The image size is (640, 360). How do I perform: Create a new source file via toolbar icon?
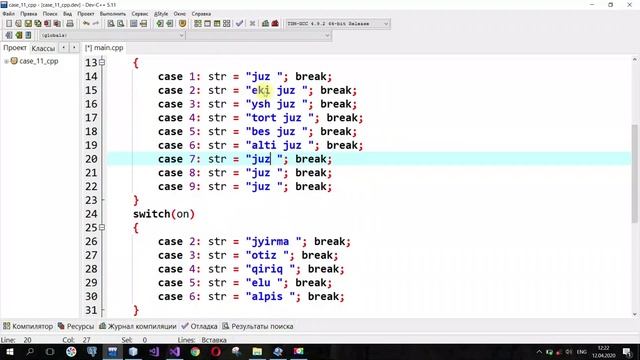[9, 24]
